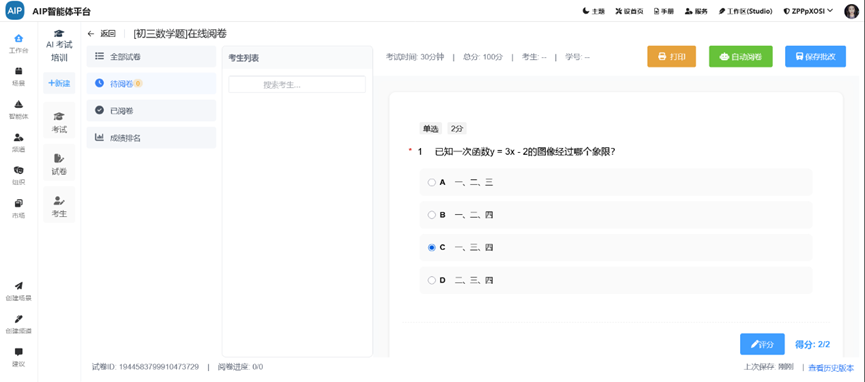Click the 考生列表 header
865x382 pixels.
click(244, 57)
